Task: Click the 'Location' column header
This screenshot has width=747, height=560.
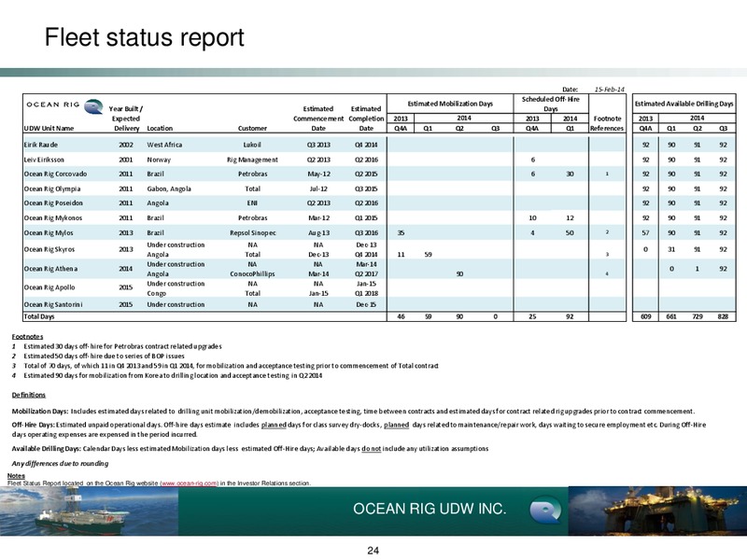Action: tap(160, 128)
